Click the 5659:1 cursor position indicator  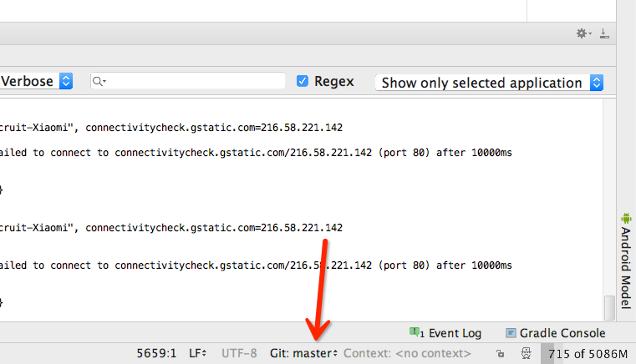click(156, 354)
